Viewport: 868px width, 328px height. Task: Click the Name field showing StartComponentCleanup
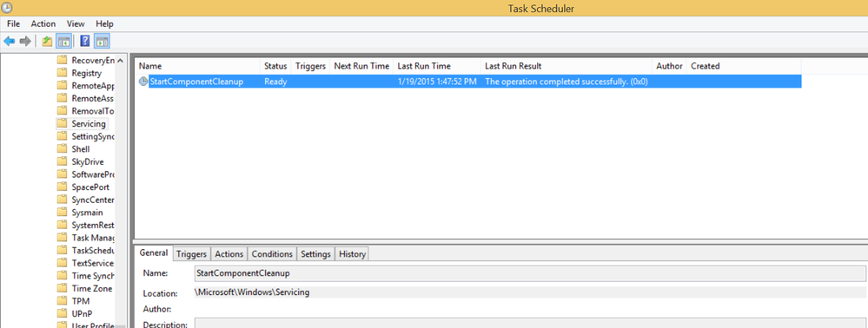coord(530,273)
